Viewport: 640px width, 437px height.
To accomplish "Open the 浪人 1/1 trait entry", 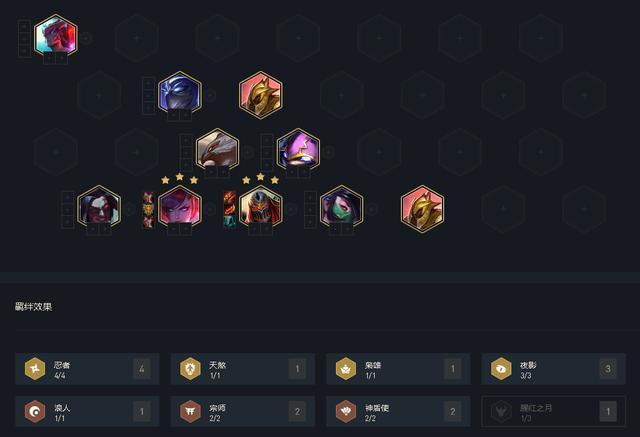I will [87, 411].
